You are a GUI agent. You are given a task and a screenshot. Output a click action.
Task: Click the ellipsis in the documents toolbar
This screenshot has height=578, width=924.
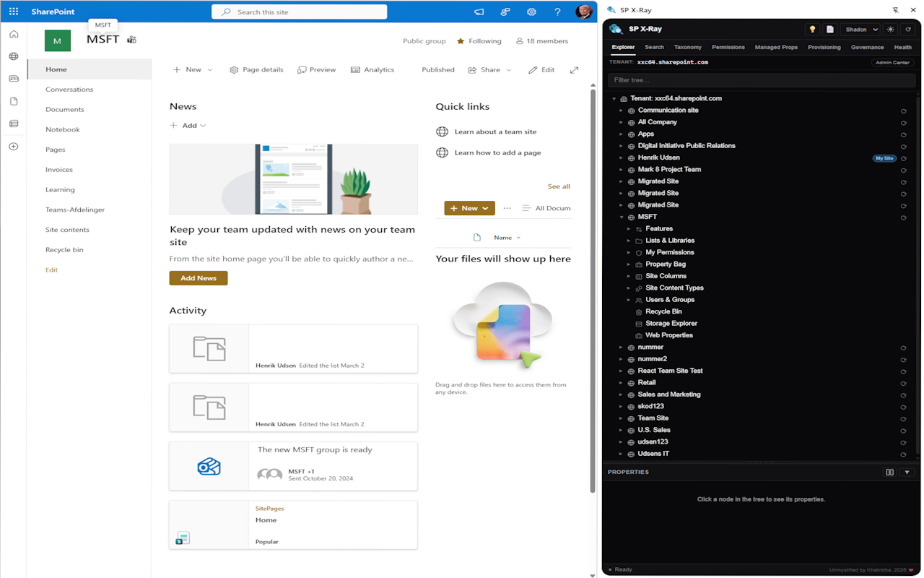coord(507,208)
